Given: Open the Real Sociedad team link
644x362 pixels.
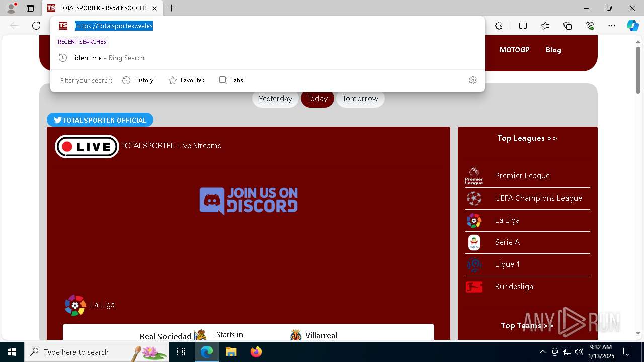Looking at the screenshot, I should coord(166,336).
